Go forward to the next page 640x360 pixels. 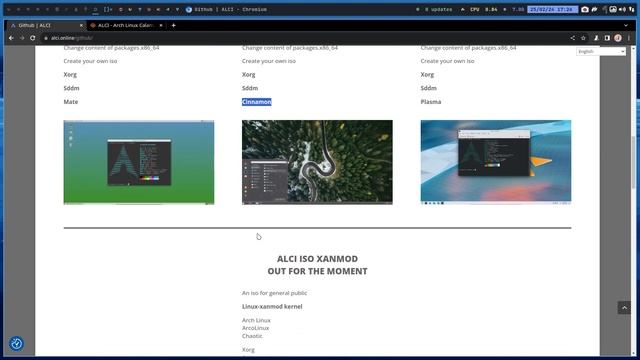(x=22, y=38)
